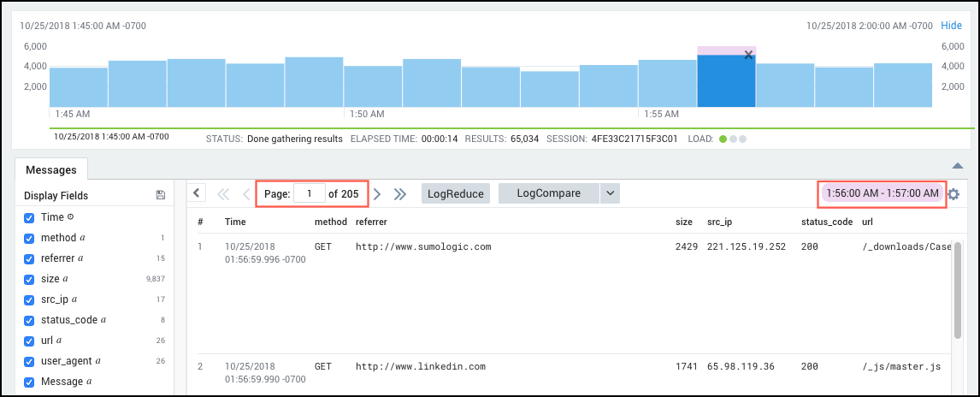
Task: Jump to the first results page
Action: [224, 194]
